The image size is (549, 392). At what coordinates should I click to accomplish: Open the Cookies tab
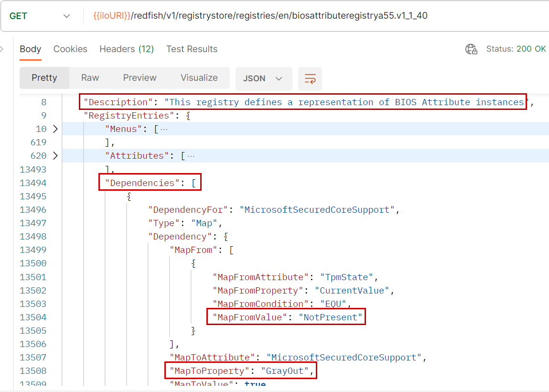tap(70, 49)
